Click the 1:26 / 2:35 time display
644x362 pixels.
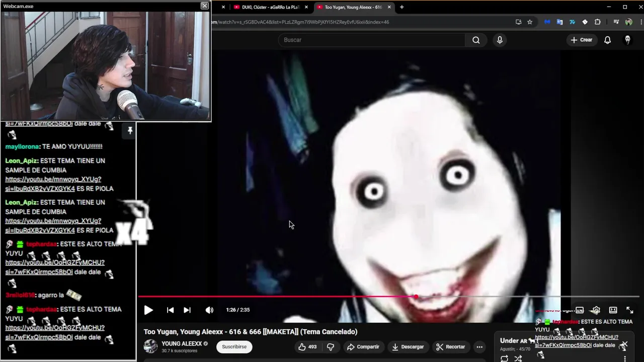click(x=238, y=310)
